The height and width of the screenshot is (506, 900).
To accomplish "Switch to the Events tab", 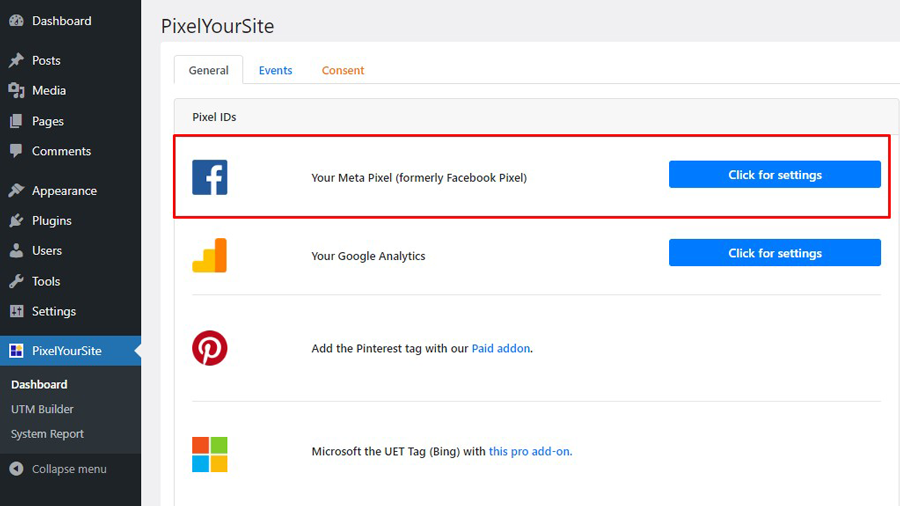I will click(x=276, y=70).
